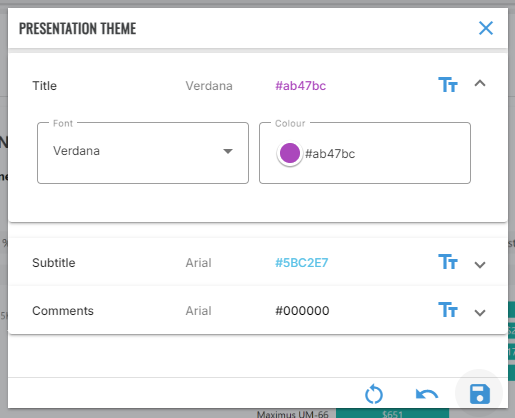This screenshot has width=515, height=418.
Task: Expand the Subtitle section chevron
Action: click(480, 265)
